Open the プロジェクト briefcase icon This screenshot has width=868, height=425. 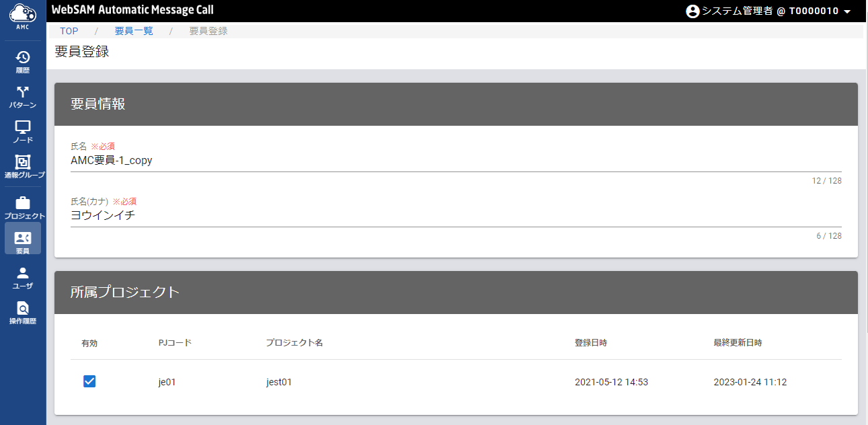pyautogui.click(x=23, y=203)
